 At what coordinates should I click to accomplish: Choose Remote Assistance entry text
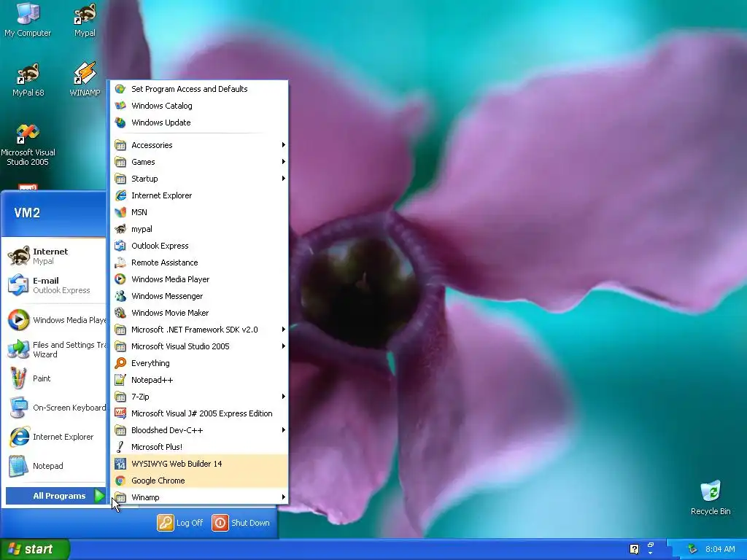click(164, 262)
